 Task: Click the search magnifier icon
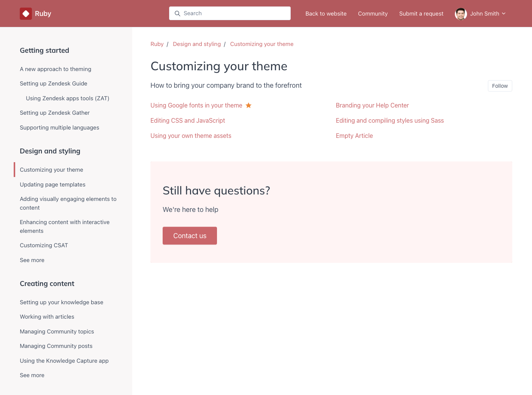(177, 14)
